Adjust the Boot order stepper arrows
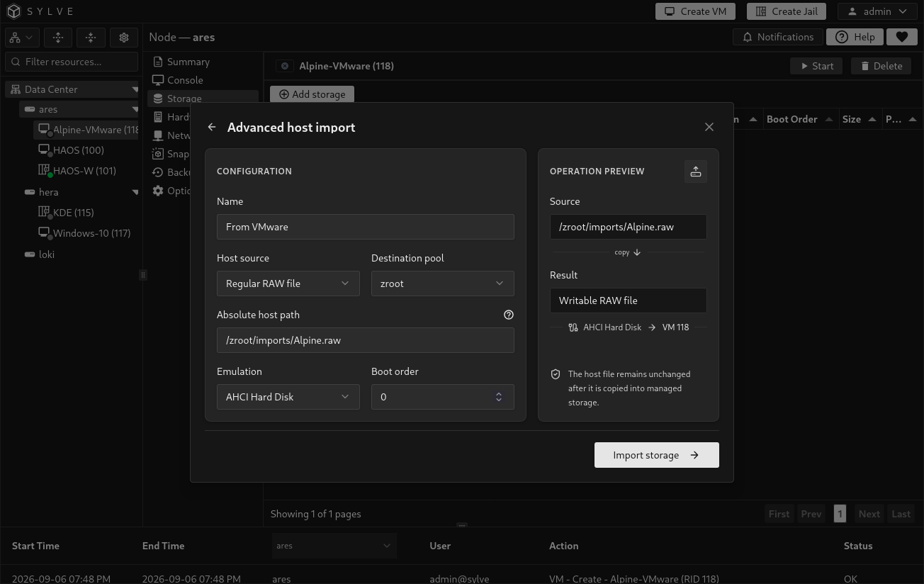 [499, 397]
